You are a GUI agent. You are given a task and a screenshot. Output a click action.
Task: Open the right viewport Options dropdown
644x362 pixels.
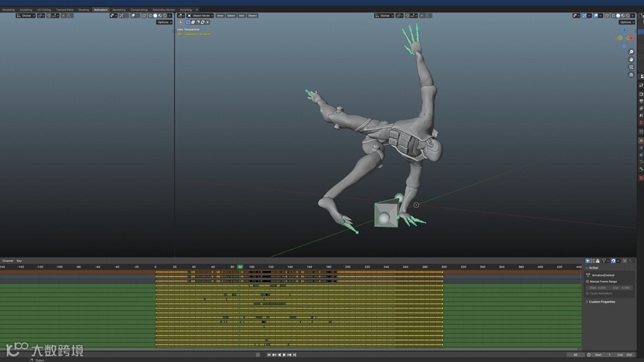point(627,22)
